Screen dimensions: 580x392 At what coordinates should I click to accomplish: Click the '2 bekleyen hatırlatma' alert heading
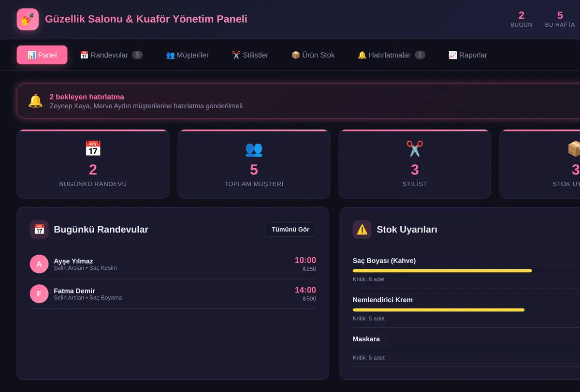tap(87, 97)
